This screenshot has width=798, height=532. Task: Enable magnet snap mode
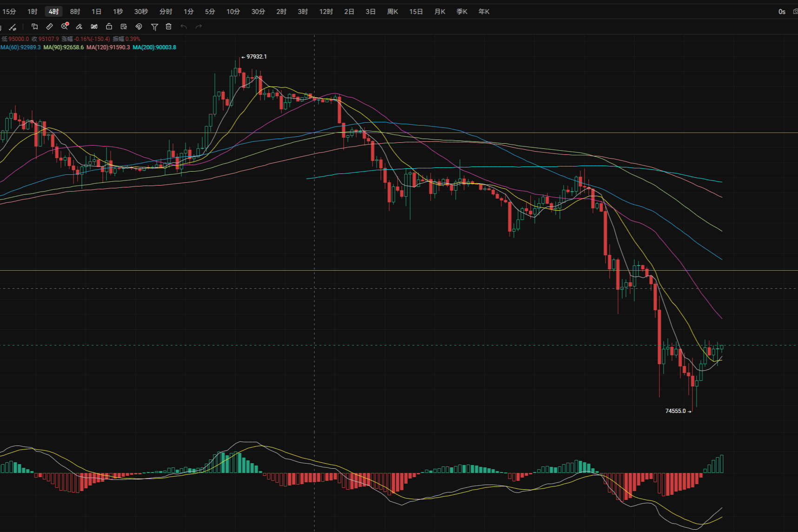click(x=139, y=27)
